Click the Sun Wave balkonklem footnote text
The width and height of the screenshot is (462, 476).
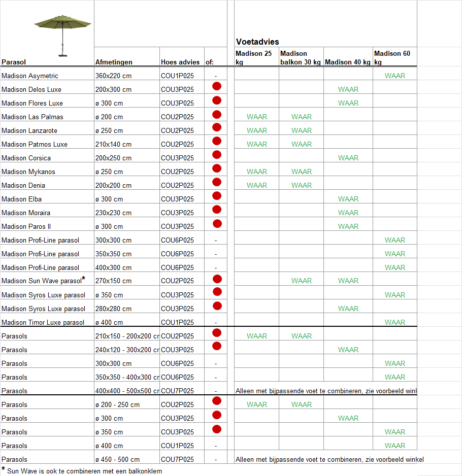pyautogui.click(x=84, y=471)
